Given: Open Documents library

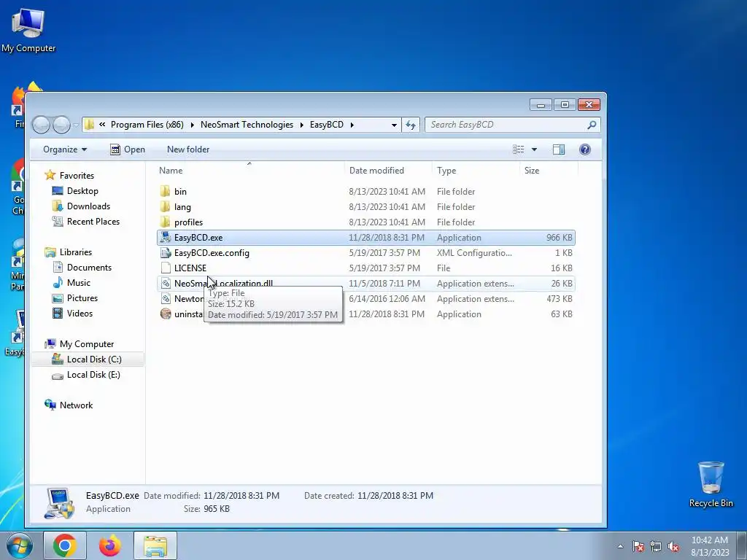Looking at the screenshot, I should click(x=89, y=267).
